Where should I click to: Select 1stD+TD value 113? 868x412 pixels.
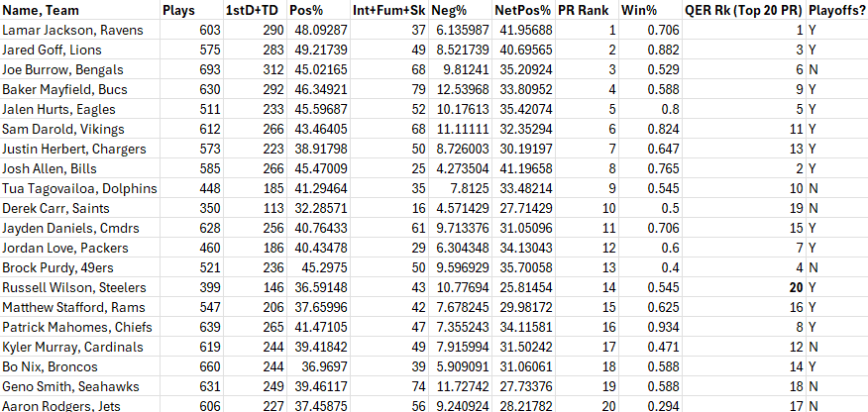pyautogui.click(x=255, y=209)
